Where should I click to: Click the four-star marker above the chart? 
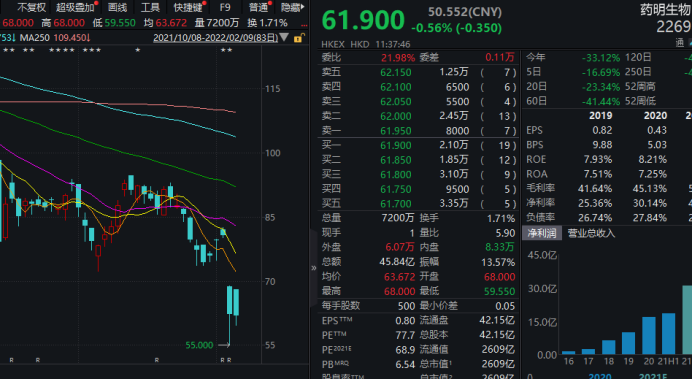click(62, 50)
